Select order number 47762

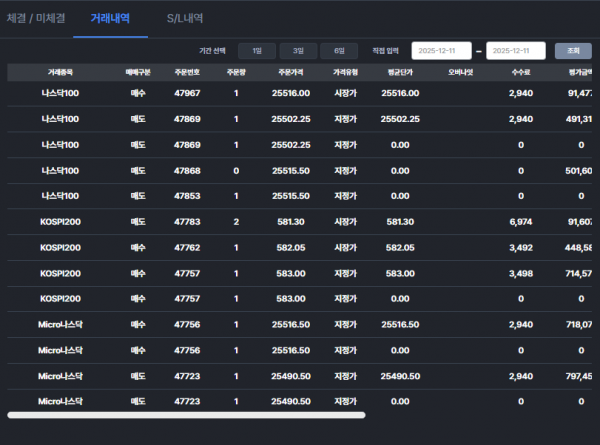point(187,248)
